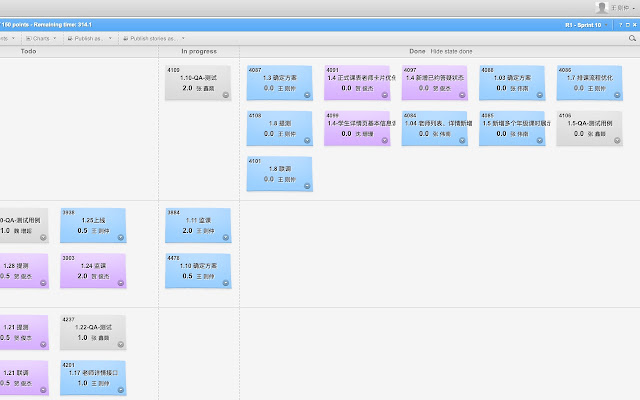Click the menu icon on card 3938

pyautogui.click(x=121, y=238)
